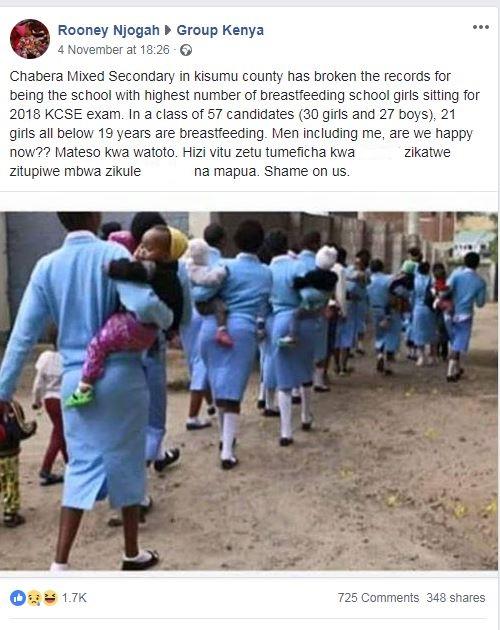
Task: Click the Haha laughing reaction icon
Action: pos(50,598)
